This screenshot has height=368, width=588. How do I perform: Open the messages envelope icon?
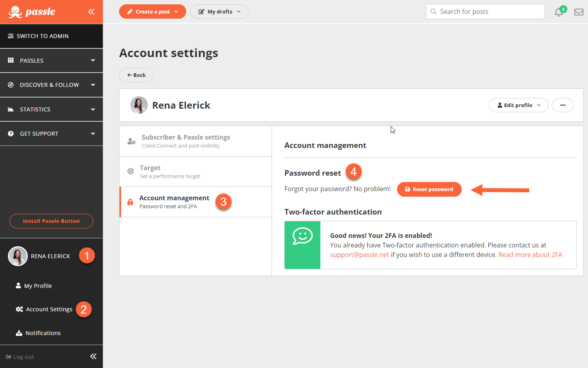[579, 12]
